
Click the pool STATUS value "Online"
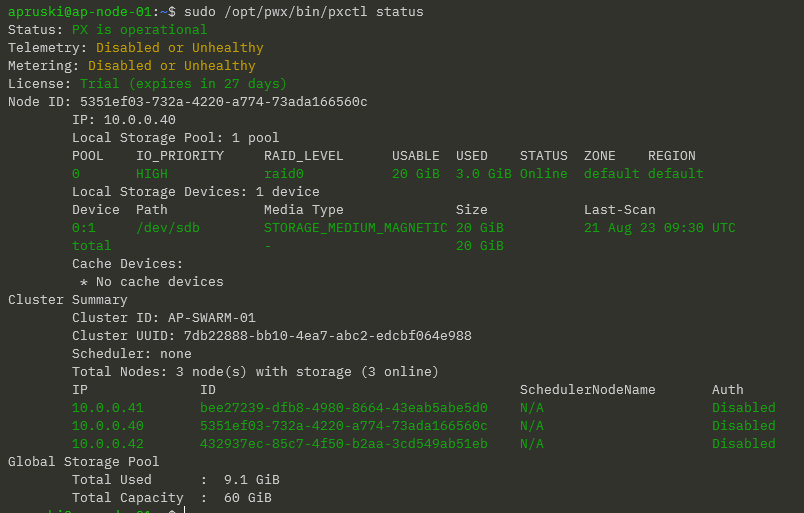click(543, 174)
